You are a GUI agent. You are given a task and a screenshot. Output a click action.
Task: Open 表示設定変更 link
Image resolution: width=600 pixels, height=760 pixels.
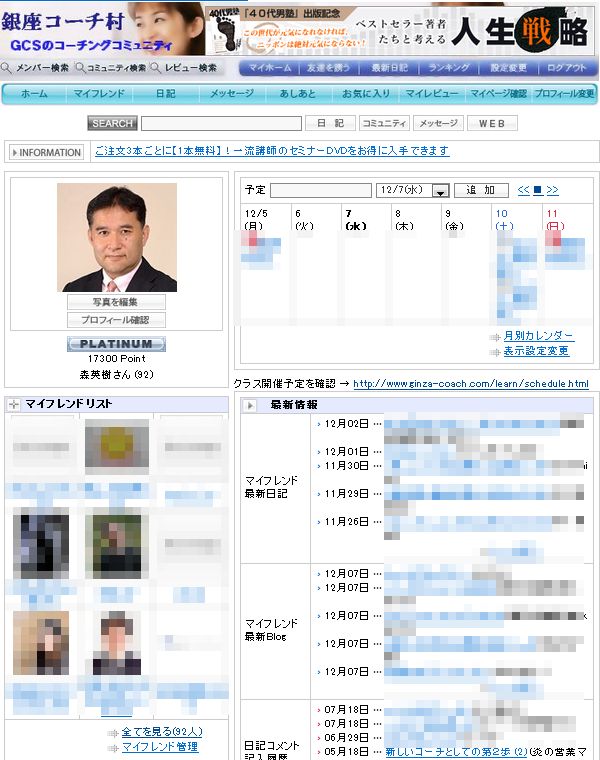point(536,350)
